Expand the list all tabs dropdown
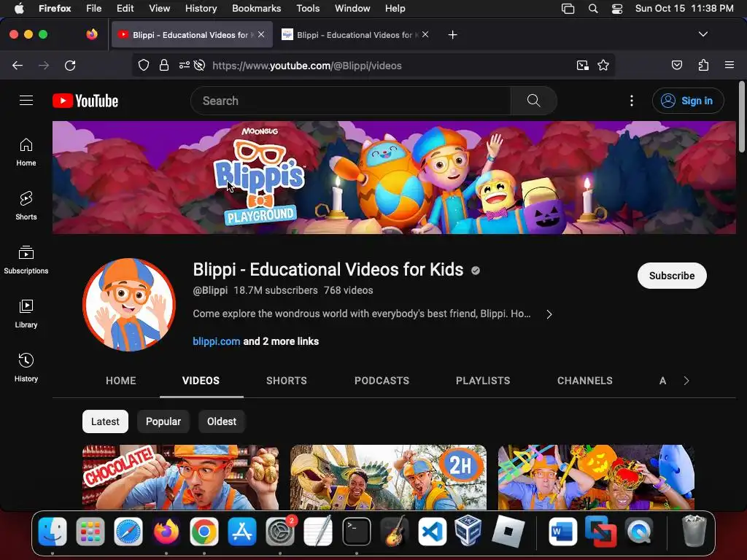Screen dimensions: 747x560 (703, 34)
